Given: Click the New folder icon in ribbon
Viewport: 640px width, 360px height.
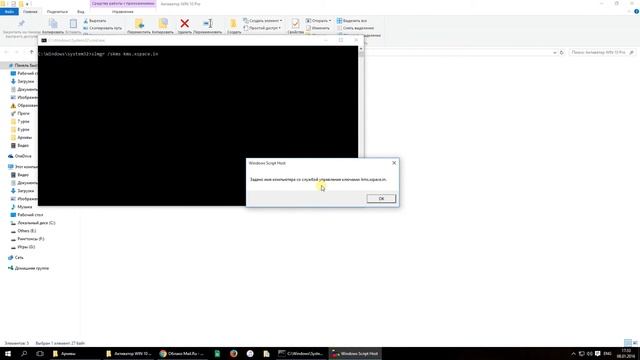Looking at the screenshot, I should tap(233, 24).
